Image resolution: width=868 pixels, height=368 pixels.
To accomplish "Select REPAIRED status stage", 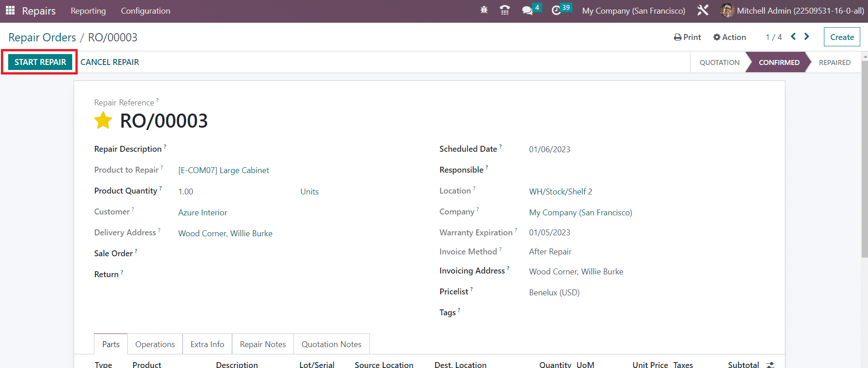I will 834,62.
